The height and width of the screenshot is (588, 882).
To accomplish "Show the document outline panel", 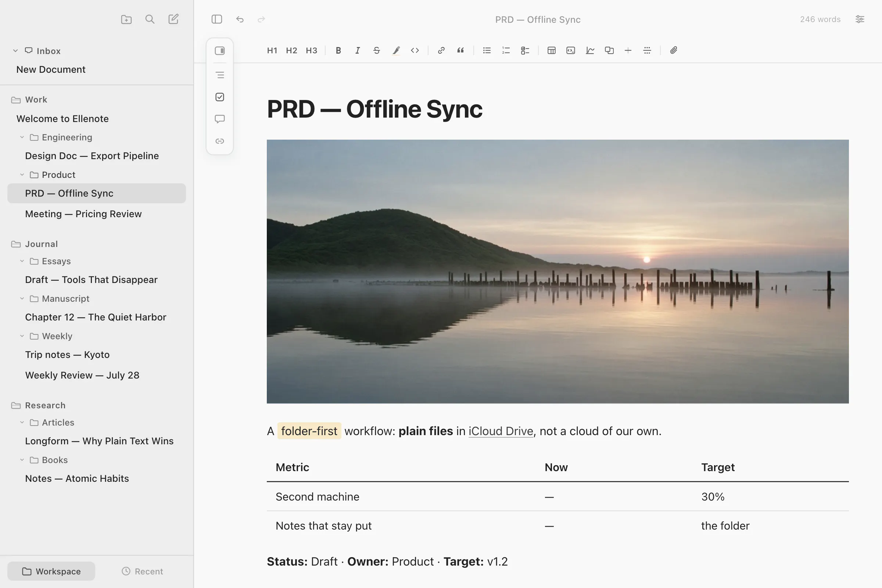I will (x=220, y=75).
